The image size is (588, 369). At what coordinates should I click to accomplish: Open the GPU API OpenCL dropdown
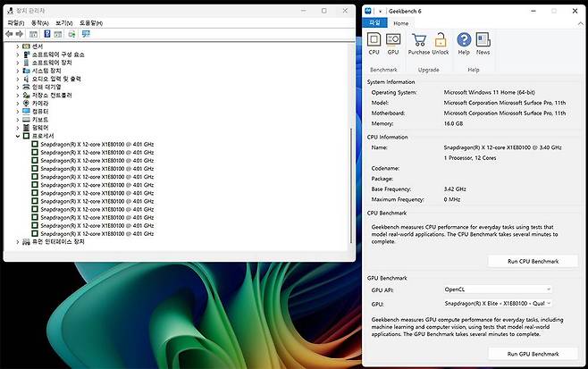(497, 289)
